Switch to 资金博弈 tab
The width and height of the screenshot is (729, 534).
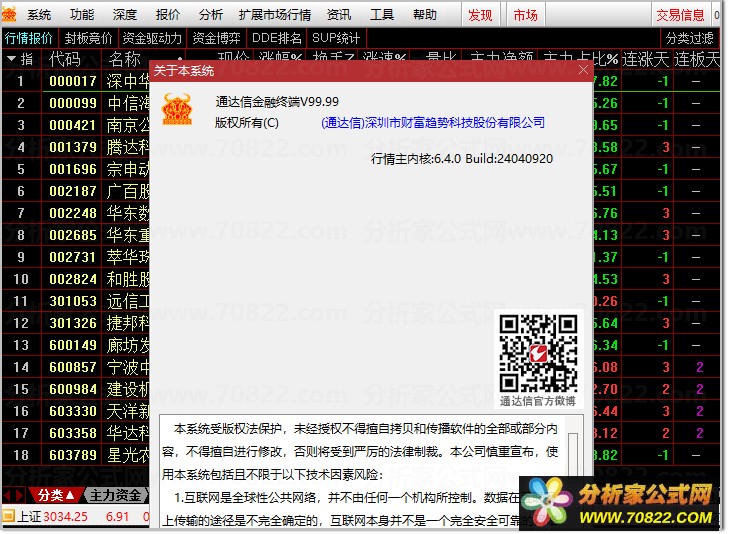click(x=217, y=38)
